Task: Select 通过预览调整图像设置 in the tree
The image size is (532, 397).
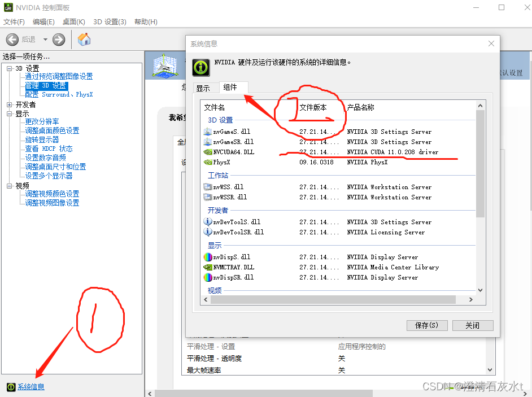Action: tap(59, 76)
